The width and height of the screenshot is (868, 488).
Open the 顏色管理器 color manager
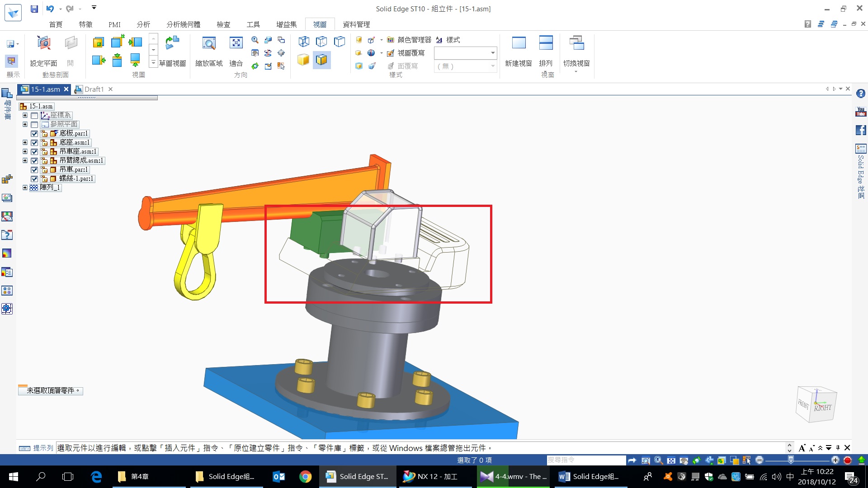click(x=409, y=40)
